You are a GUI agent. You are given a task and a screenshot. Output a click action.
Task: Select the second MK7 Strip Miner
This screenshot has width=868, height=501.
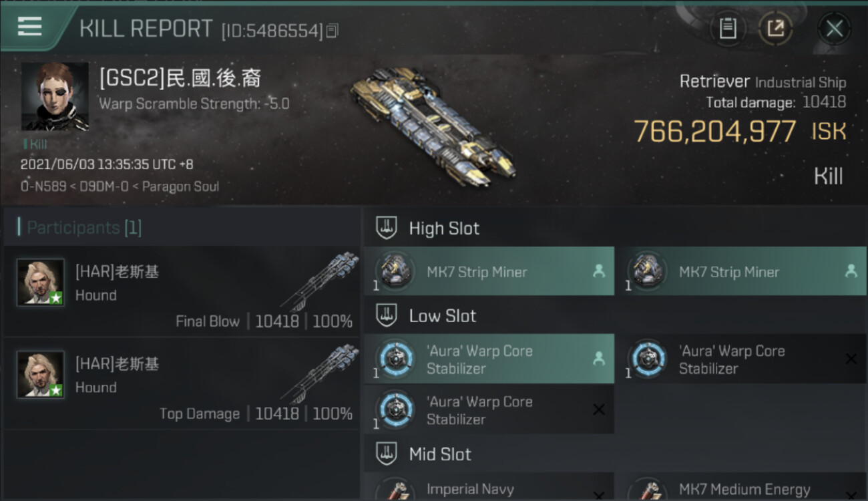pyautogui.click(x=741, y=271)
